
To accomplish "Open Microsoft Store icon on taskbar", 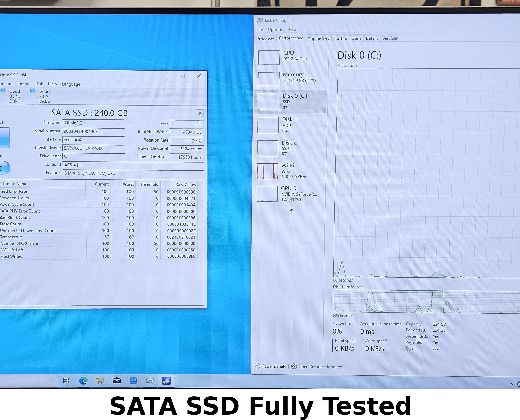I will click(133, 380).
